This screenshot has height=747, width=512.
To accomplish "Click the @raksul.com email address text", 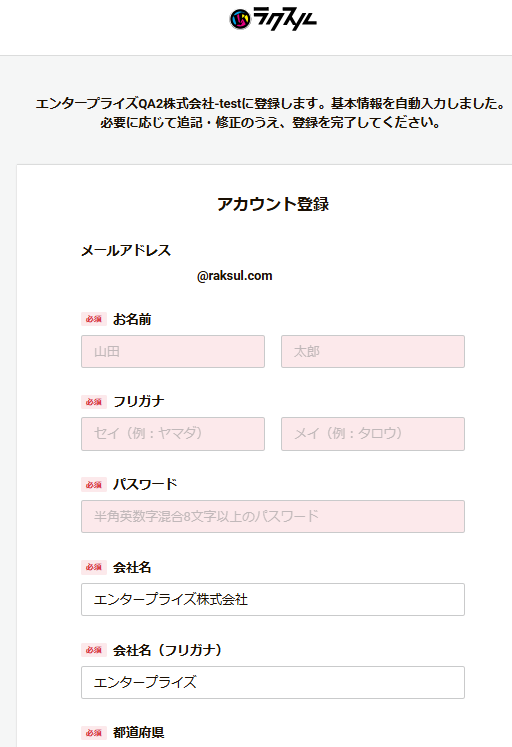I will click(234, 276).
